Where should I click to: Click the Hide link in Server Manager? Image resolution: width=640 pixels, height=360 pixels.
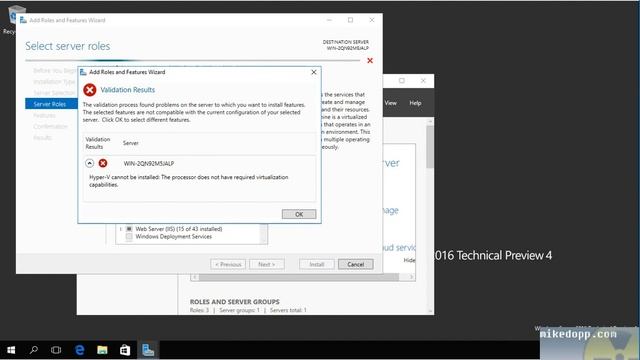tap(409, 260)
